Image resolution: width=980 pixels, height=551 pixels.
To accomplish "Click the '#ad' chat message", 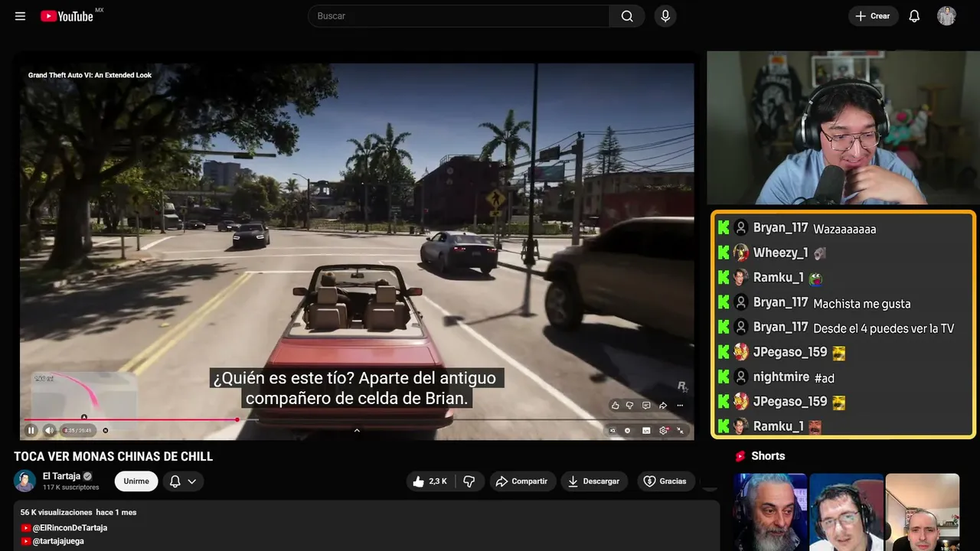I will click(x=825, y=377).
